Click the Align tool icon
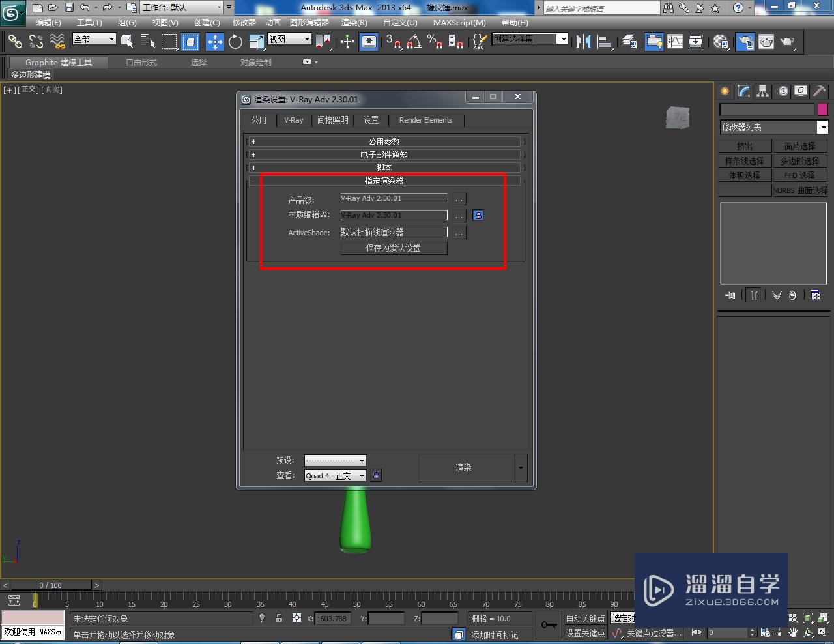 click(x=605, y=42)
